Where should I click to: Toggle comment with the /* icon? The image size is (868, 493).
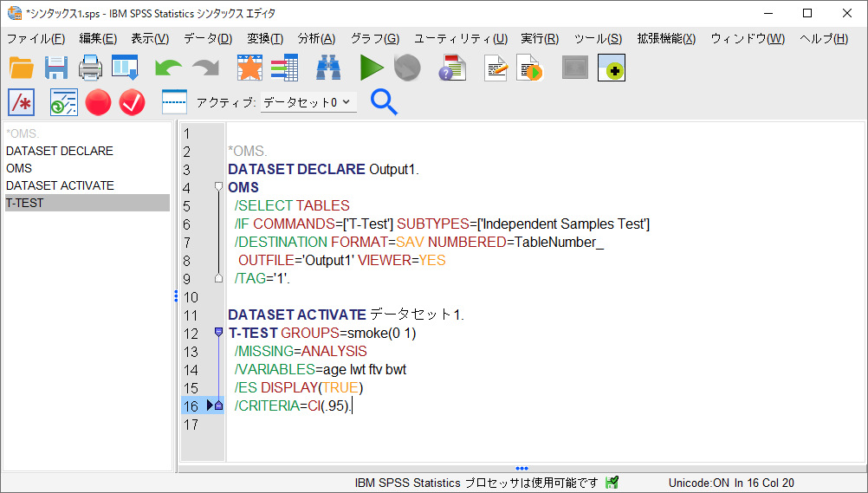point(22,102)
